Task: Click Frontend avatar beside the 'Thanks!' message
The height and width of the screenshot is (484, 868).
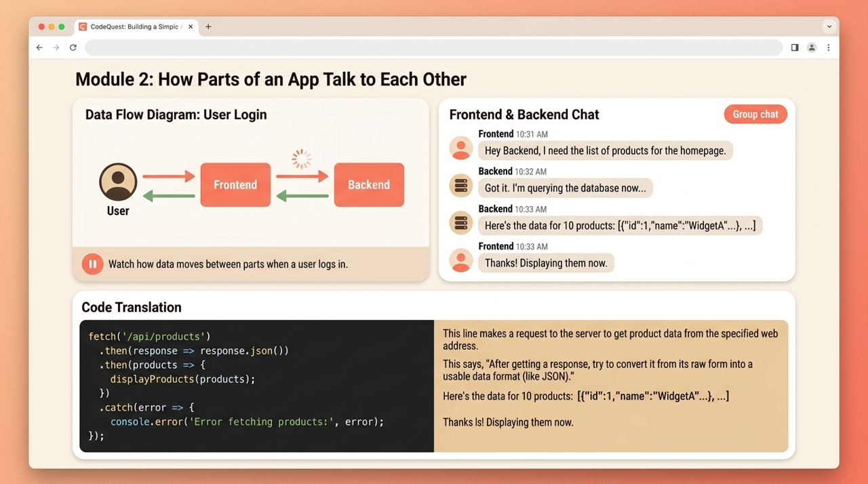Action: pyautogui.click(x=461, y=260)
